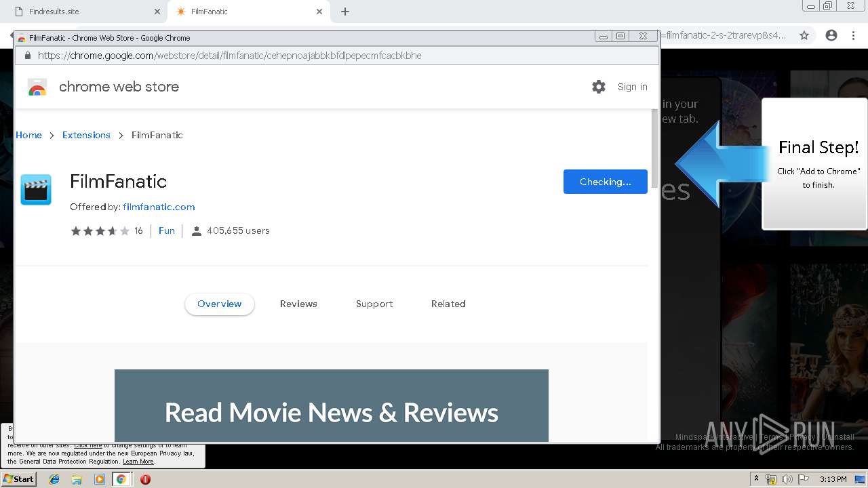Click the network icon in system tray
This screenshot has height=488, width=868.
pyautogui.click(x=771, y=479)
